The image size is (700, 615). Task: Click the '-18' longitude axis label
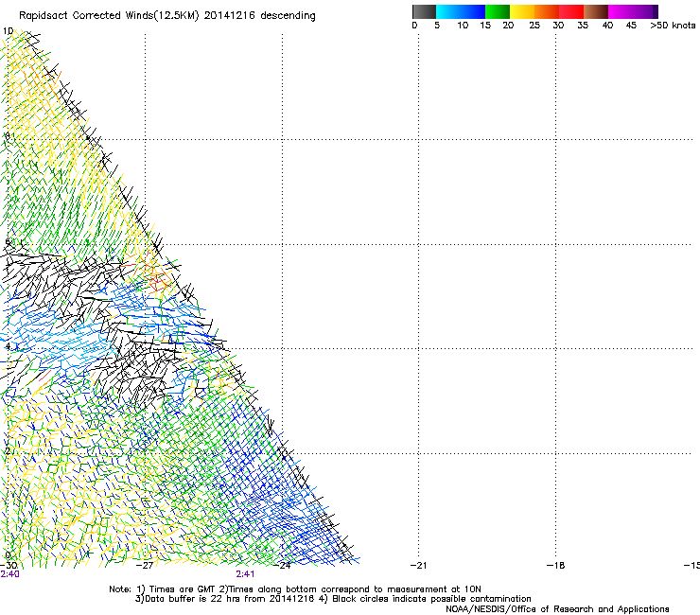pos(555,566)
